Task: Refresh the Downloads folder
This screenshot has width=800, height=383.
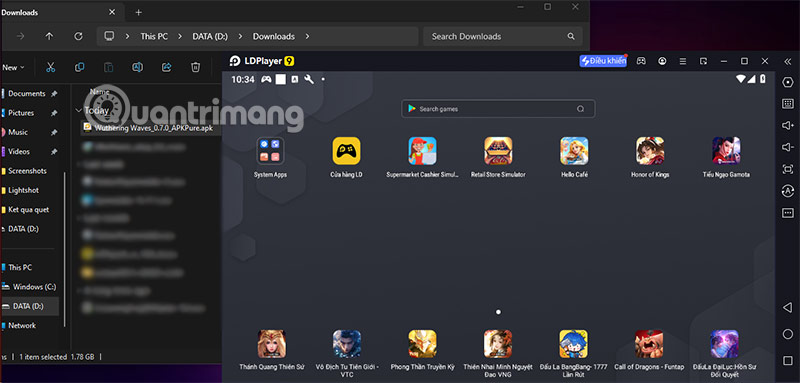Action: pyautogui.click(x=78, y=36)
